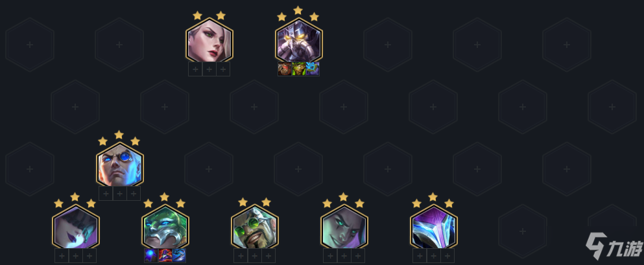644x265 pixels.
Task: Click the 九游 watermark logo
Action: pyautogui.click(x=614, y=246)
